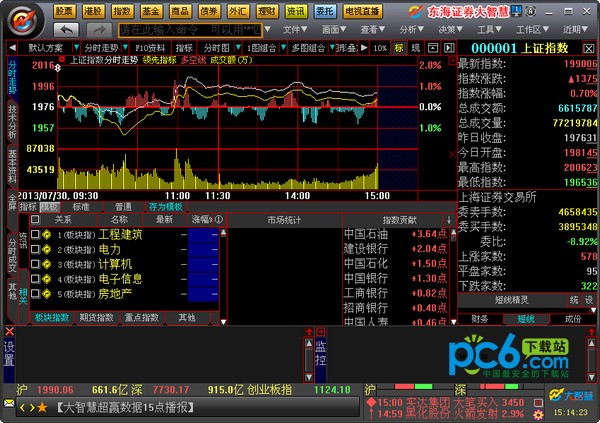
Task: Open the 分时图 dropdown arrow
Action: [238, 48]
